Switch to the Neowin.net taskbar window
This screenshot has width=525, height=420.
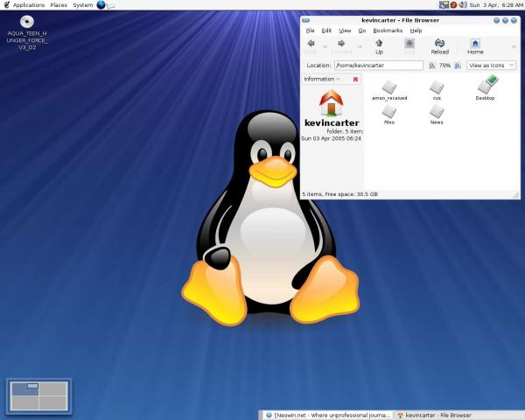click(x=325, y=415)
